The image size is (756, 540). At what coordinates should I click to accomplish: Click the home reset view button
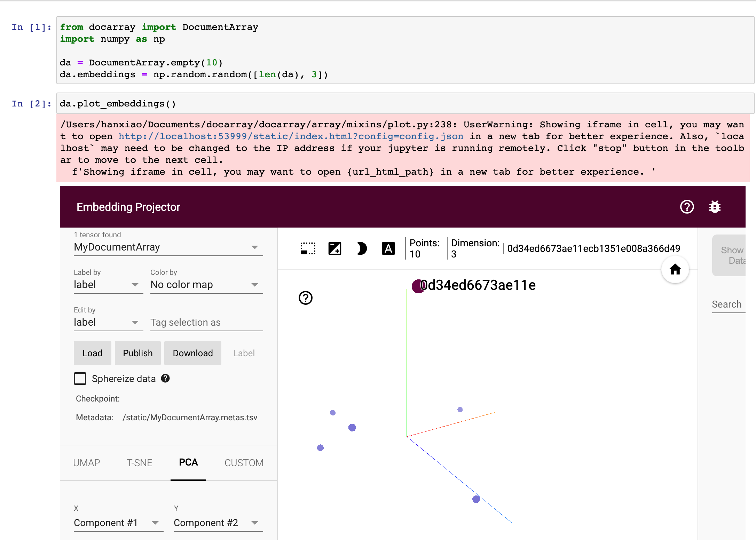pyautogui.click(x=675, y=269)
